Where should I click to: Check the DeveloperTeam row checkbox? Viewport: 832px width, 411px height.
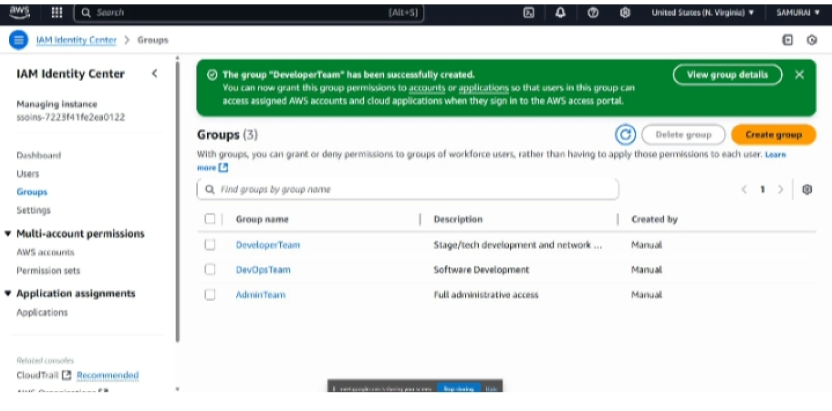[x=210, y=244]
